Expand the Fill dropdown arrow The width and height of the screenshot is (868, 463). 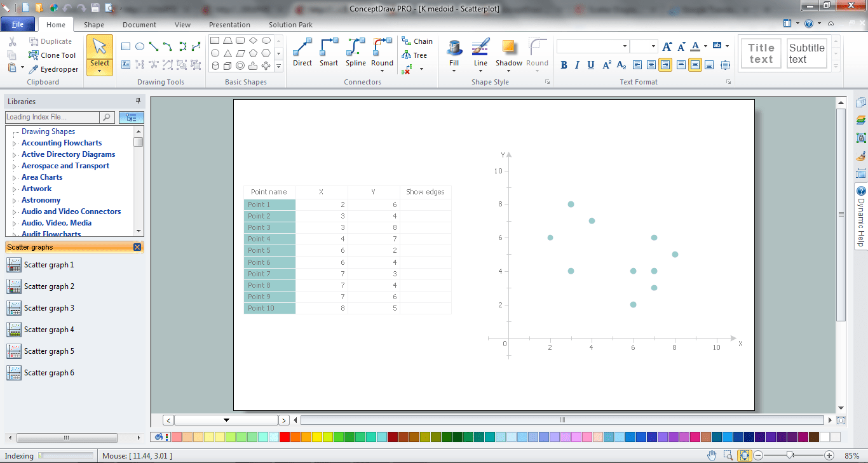click(x=454, y=71)
